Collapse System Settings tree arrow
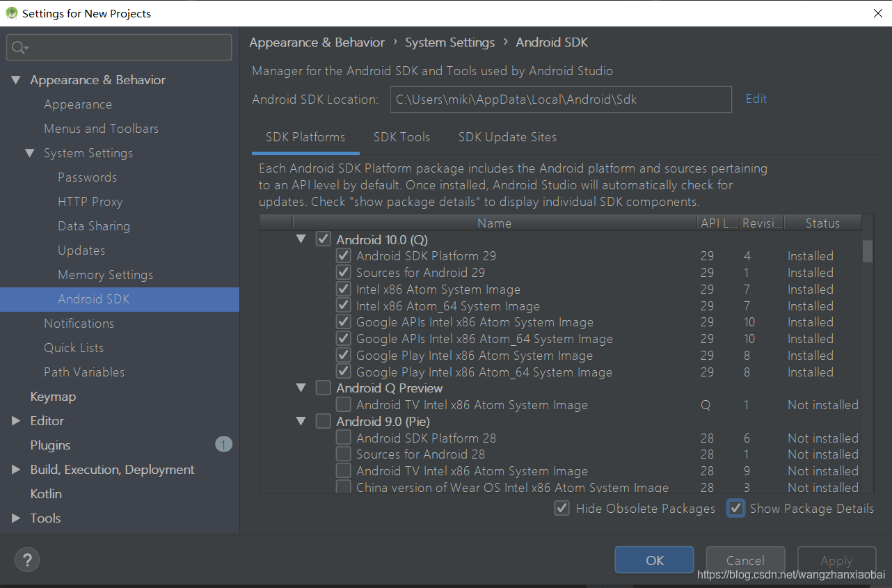 coord(29,153)
